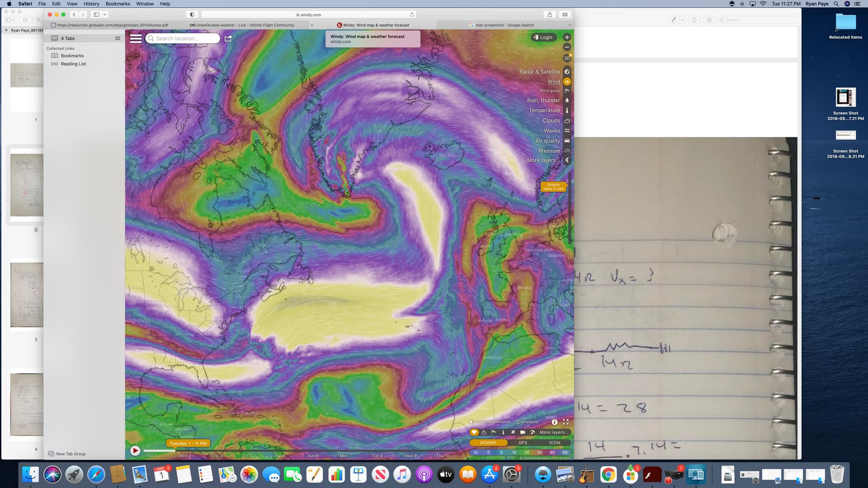Expand More layers chevron in right menu
The image size is (868, 488).
567,160
